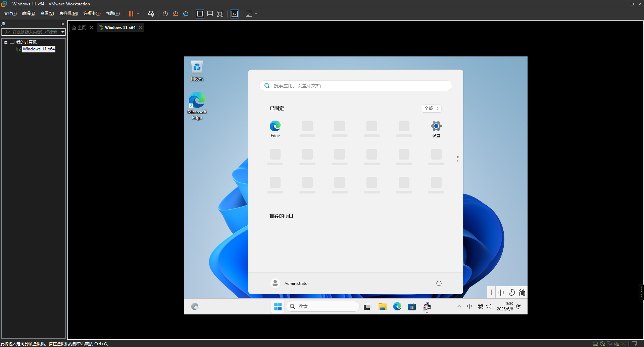644x347 pixels.
Task: Switch to the 主页 tab
Action: [x=81, y=27]
